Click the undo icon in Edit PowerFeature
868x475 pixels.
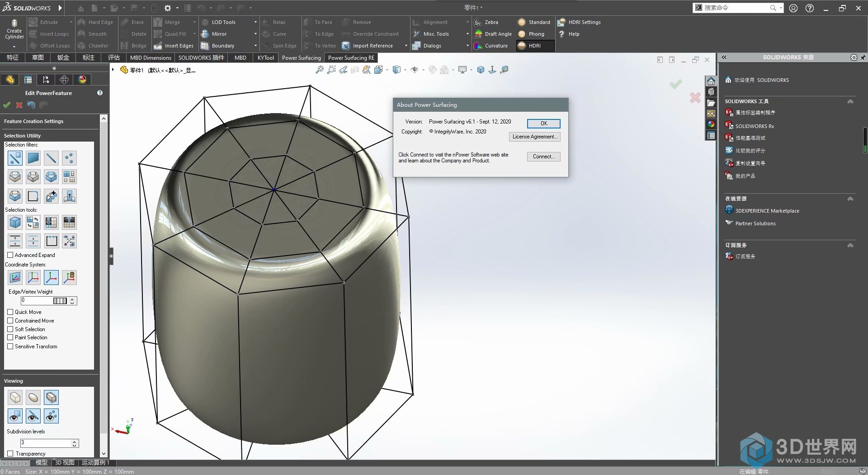(x=31, y=105)
